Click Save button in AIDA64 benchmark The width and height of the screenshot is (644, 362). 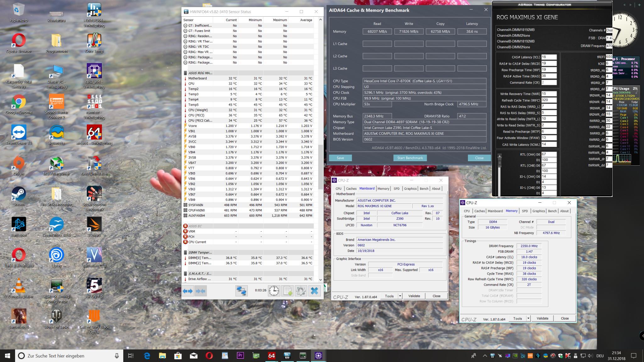pos(340,158)
